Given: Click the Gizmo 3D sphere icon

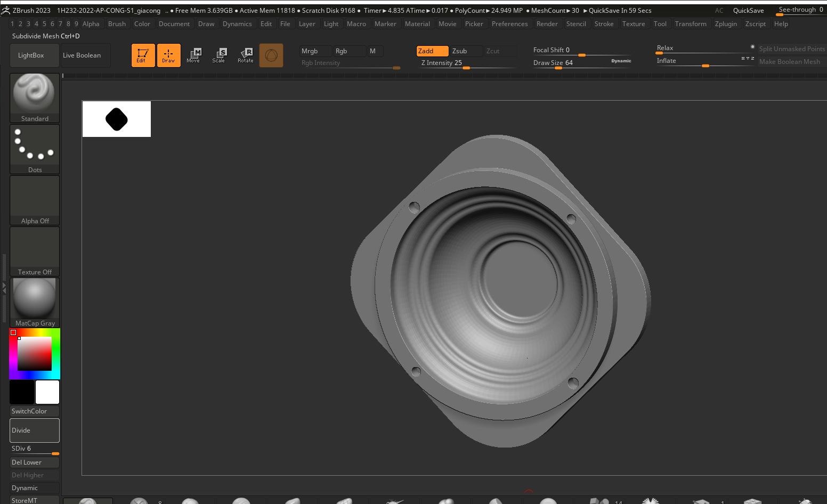Looking at the screenshot, I should pyautogui.click(x=271, y=55).
